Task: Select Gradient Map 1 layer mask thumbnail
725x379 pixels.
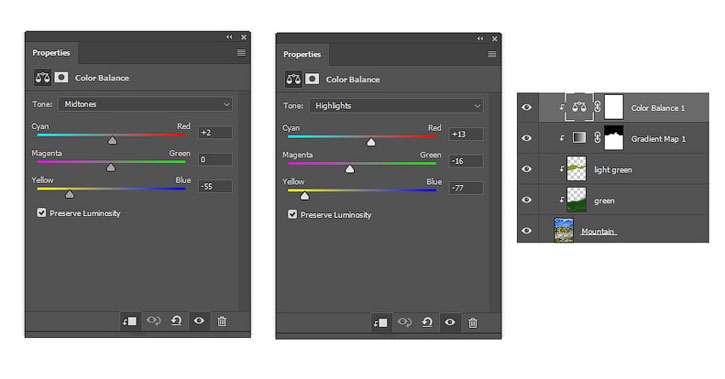Action: (614, 138)
